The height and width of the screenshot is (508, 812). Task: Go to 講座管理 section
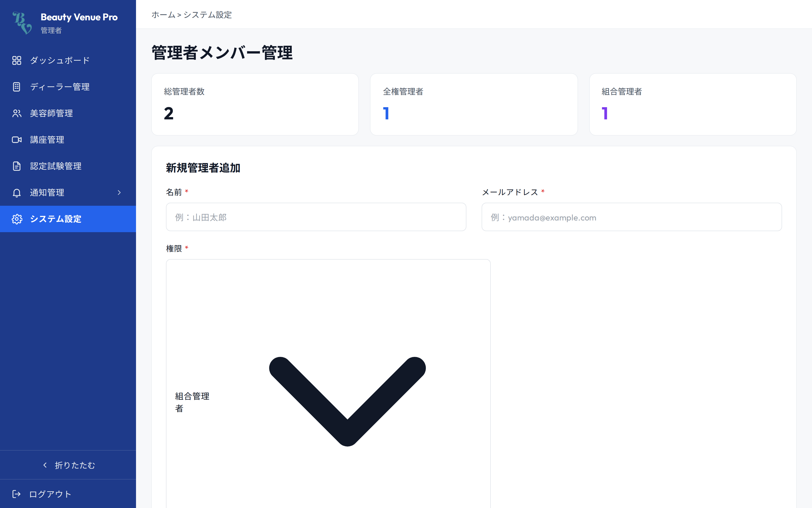click(68, 140)
